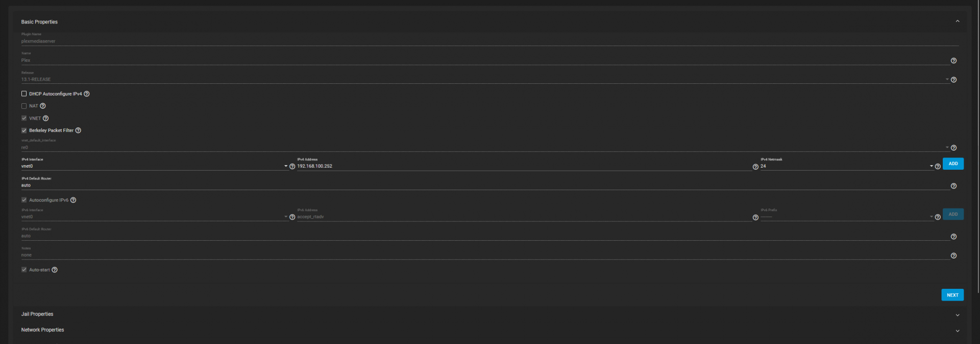Open help tooltip for VNET
The image size is (980, 344).
click(45, 119)
